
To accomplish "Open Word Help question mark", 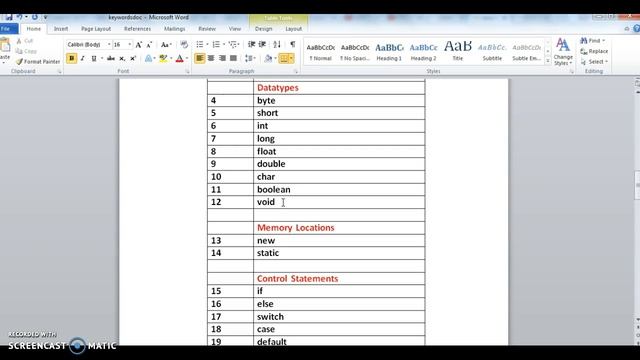I will [x=636, y=29].
